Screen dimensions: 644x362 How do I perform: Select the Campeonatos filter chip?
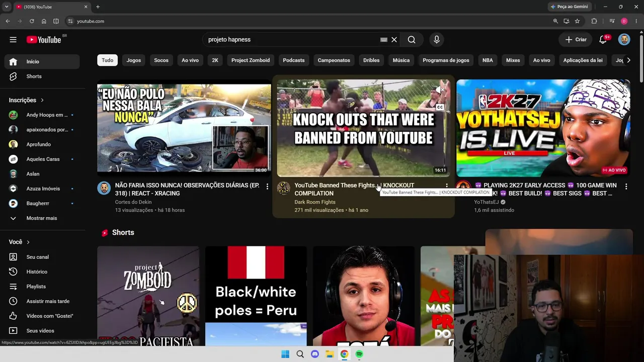pyautogui.click(x=334, y=60)
